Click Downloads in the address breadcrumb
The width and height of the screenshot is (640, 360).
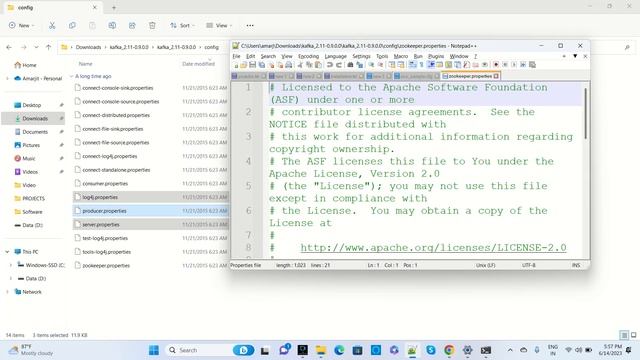tap(88, 47)
